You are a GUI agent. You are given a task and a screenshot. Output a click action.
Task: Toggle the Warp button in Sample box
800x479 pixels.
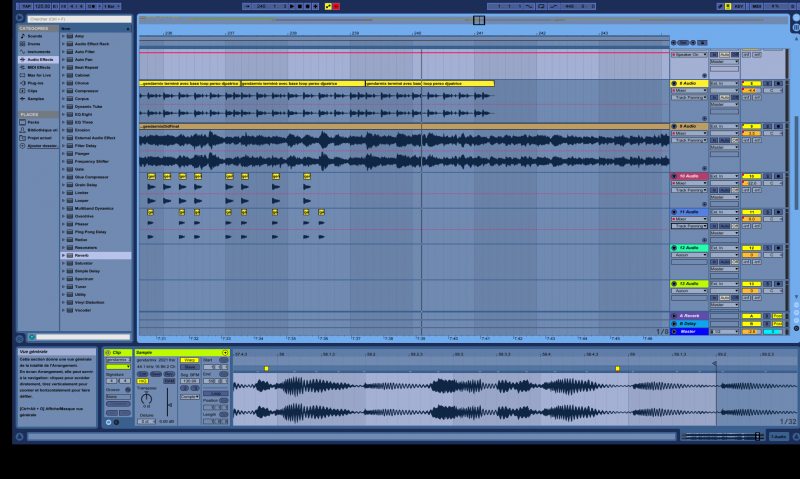tap(189, 360)
